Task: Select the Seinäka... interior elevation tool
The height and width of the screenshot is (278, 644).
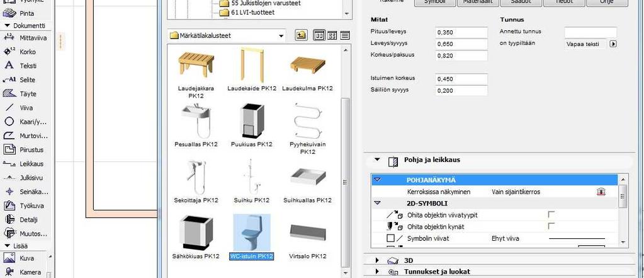Action: tap(25, 192)
